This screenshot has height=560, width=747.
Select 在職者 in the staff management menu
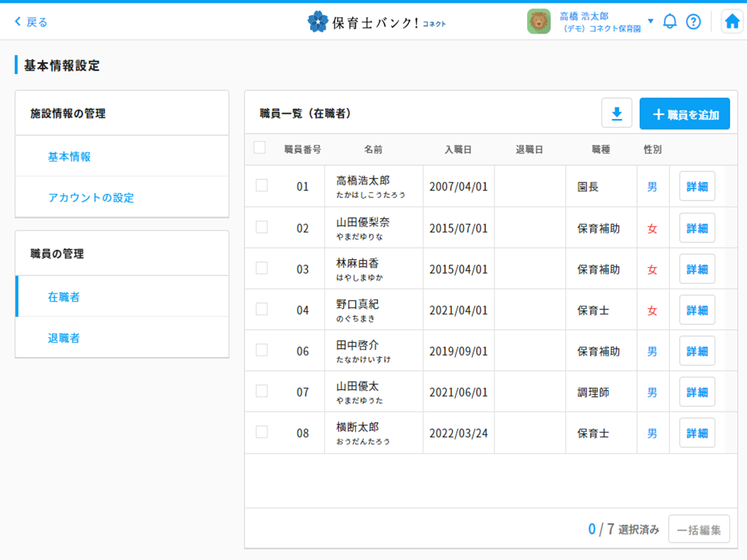click(x=64, y=297)
